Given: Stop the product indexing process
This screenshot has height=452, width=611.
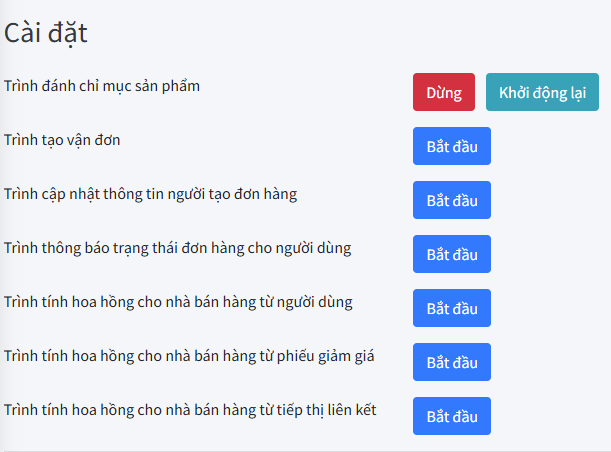Looking at the screenshot, I should coord(443,92).
